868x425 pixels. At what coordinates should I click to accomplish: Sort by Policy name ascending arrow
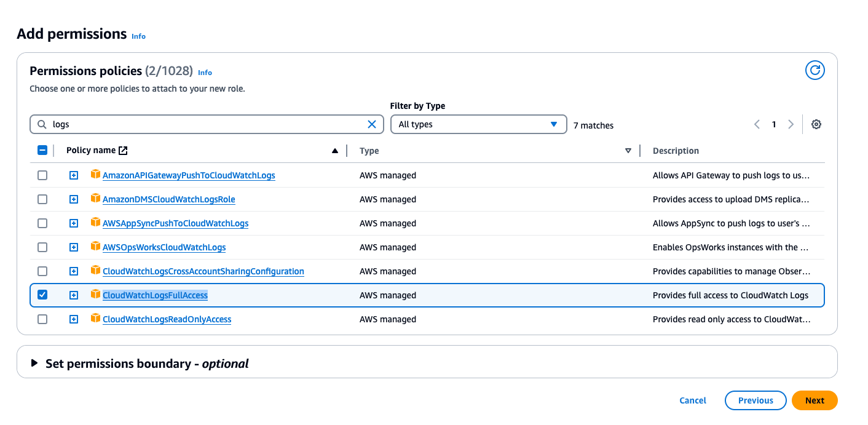click(x=335, y=151)
